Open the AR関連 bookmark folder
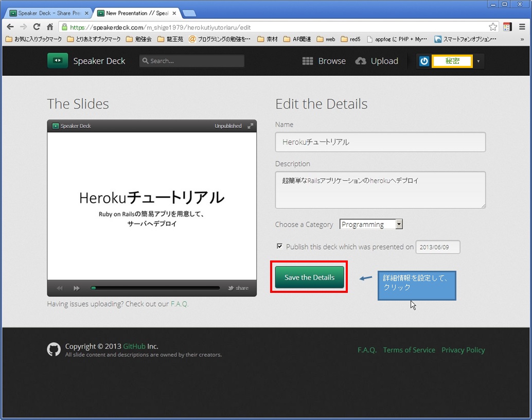The width and height of the screenshot is (532, 420). point(297,39)
